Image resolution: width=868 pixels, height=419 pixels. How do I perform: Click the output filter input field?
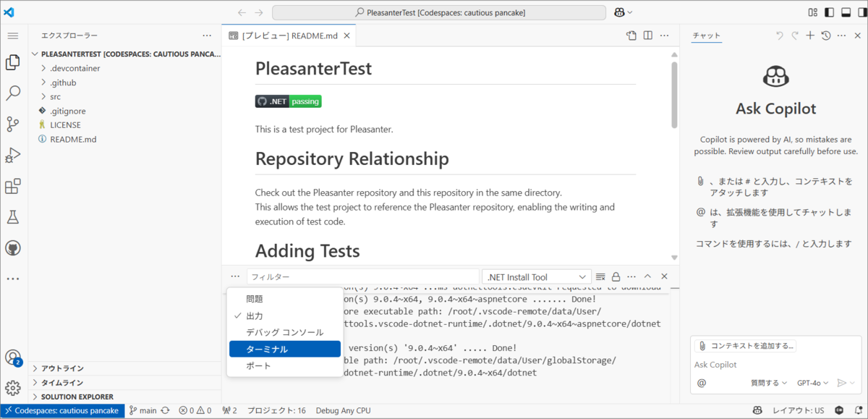(x=362, y=276)
